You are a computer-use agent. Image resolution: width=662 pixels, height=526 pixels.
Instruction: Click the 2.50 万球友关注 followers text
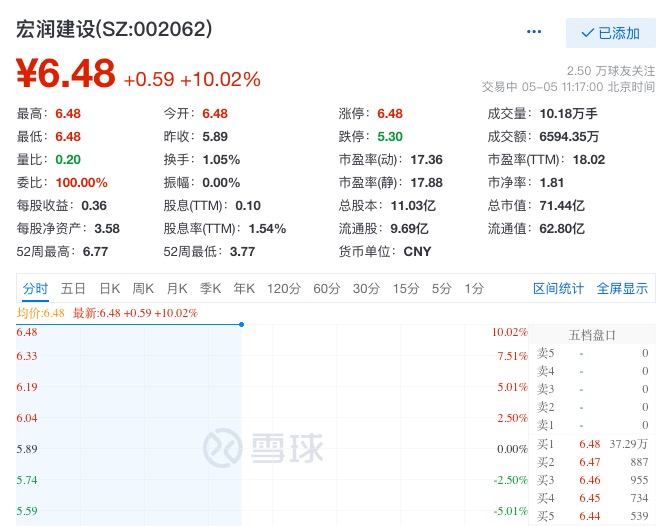pos(610,70)
